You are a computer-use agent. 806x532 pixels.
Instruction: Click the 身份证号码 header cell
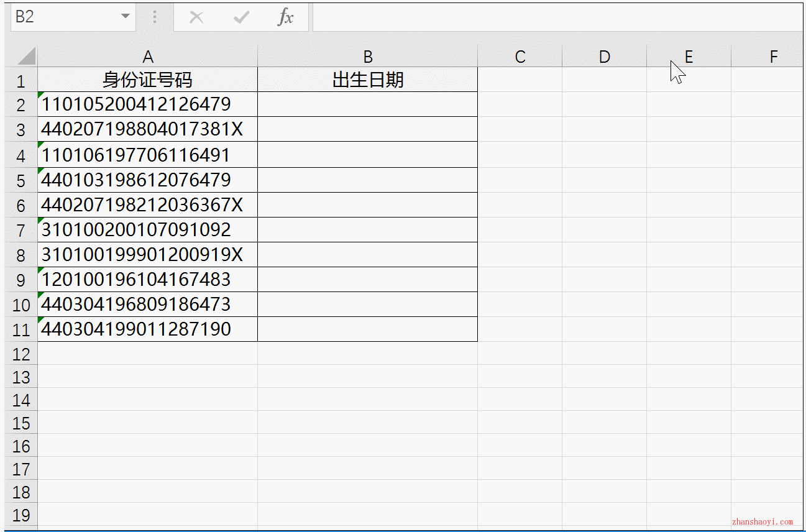148,80
